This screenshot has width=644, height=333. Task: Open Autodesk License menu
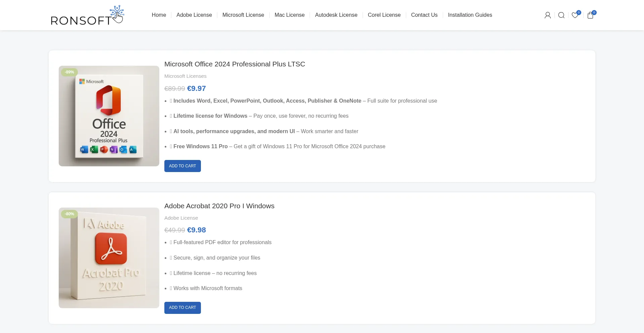coord(336,15)
